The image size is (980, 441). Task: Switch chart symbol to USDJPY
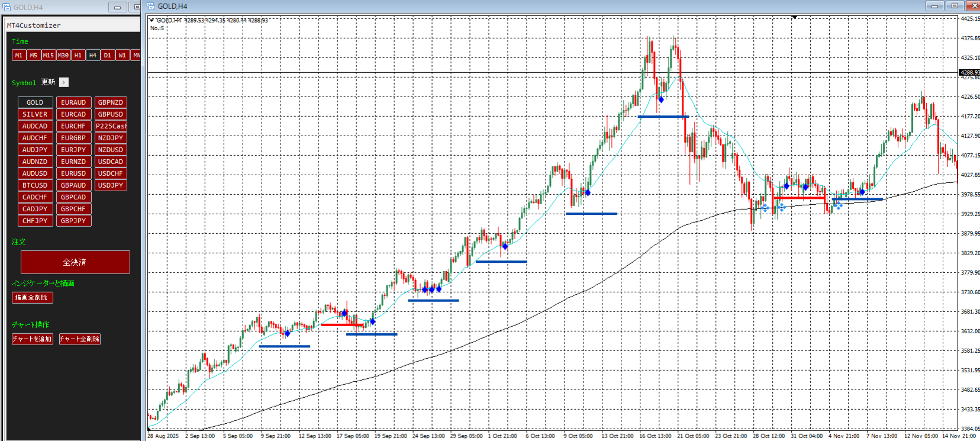111,185
